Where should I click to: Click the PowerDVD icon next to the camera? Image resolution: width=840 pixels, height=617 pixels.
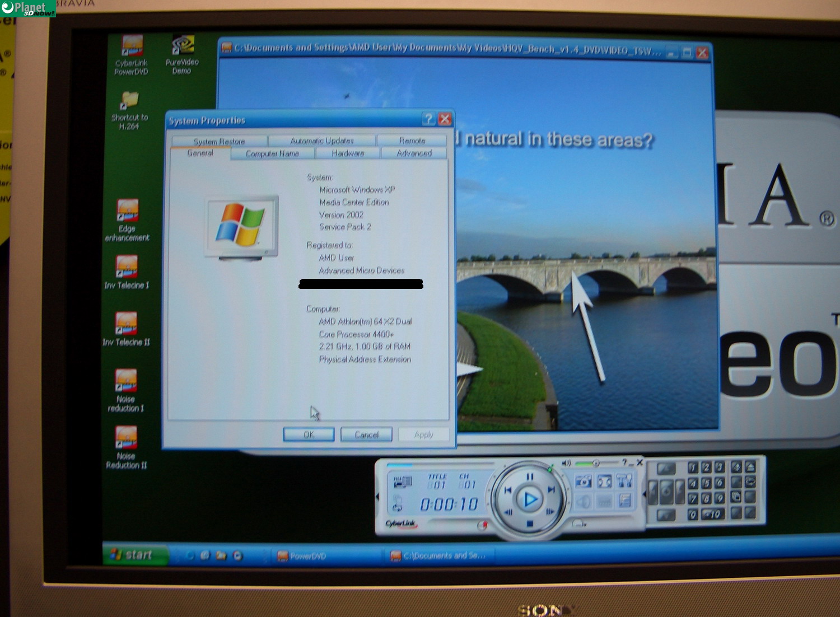point(604,481)
